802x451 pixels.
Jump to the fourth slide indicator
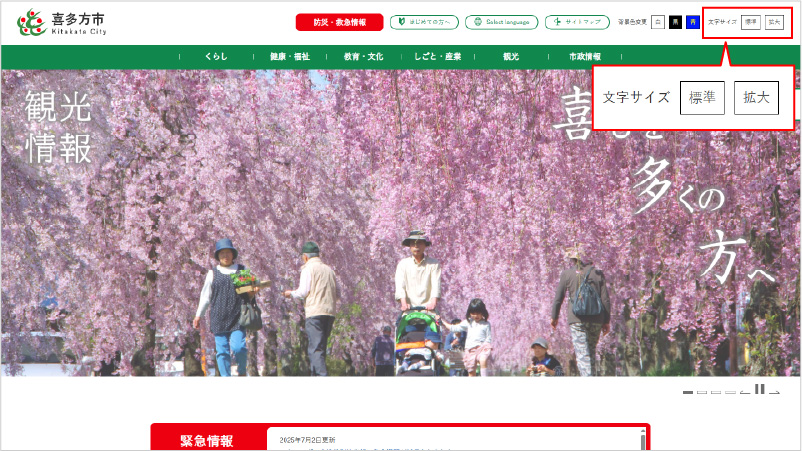pos(730,393)
